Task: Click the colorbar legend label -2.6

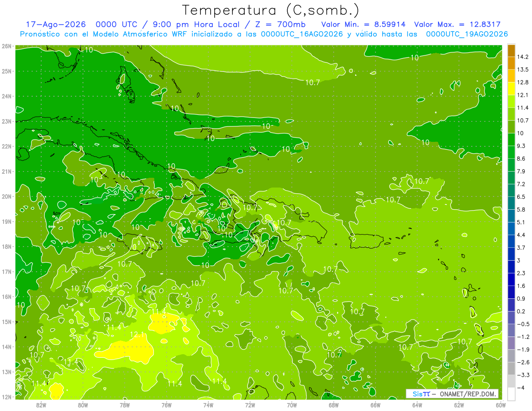Action: (x=523, y=362)
